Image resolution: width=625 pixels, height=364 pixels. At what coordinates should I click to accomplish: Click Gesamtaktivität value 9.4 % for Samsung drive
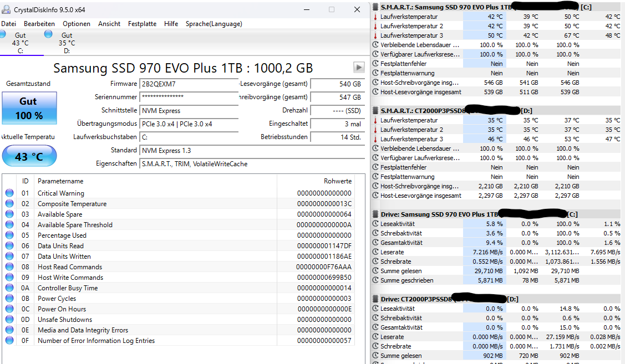[x=494, y=243]
